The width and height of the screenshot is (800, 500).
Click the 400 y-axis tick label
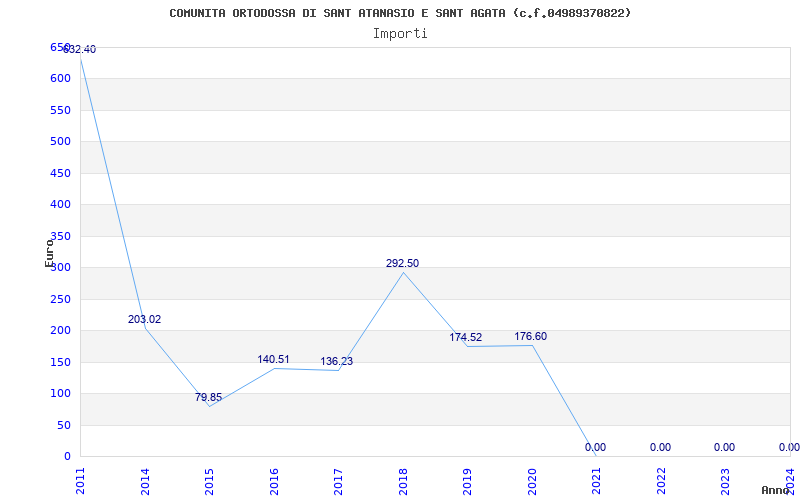[x=60, y=205]
